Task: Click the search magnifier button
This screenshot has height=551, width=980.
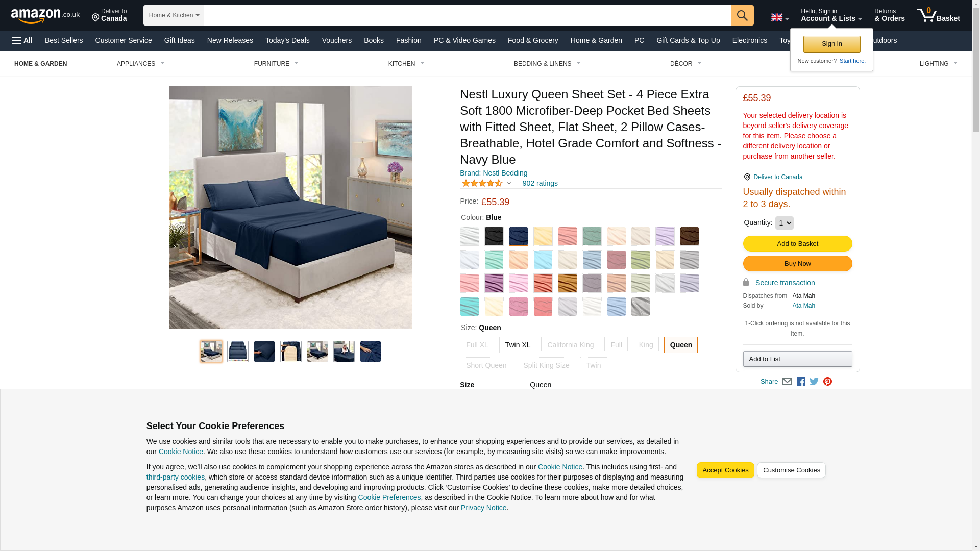Action: point(742,15)
